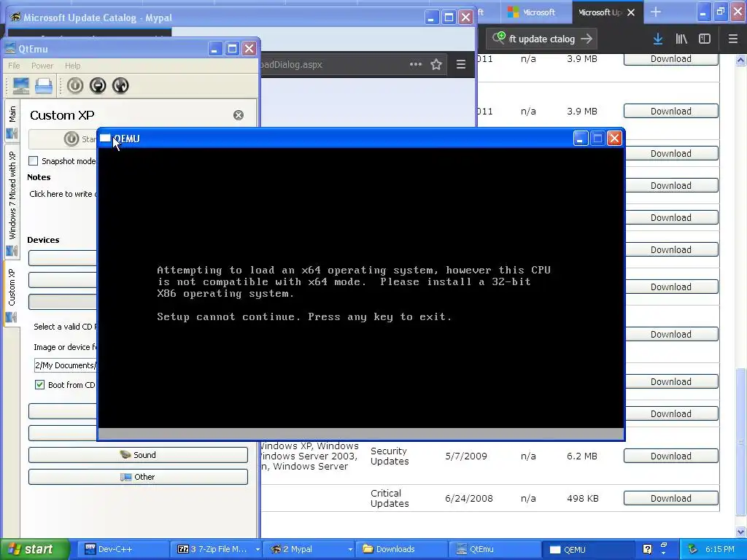Click the vertical scrollbar thumb of the catalog page
Viewport: 747px width, 560px height.
tap(740, 442)
